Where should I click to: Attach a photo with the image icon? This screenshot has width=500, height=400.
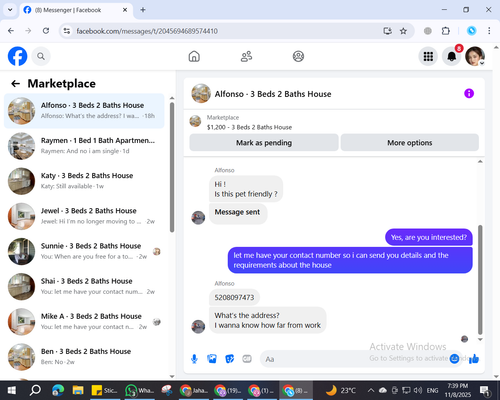pos(212,359)
